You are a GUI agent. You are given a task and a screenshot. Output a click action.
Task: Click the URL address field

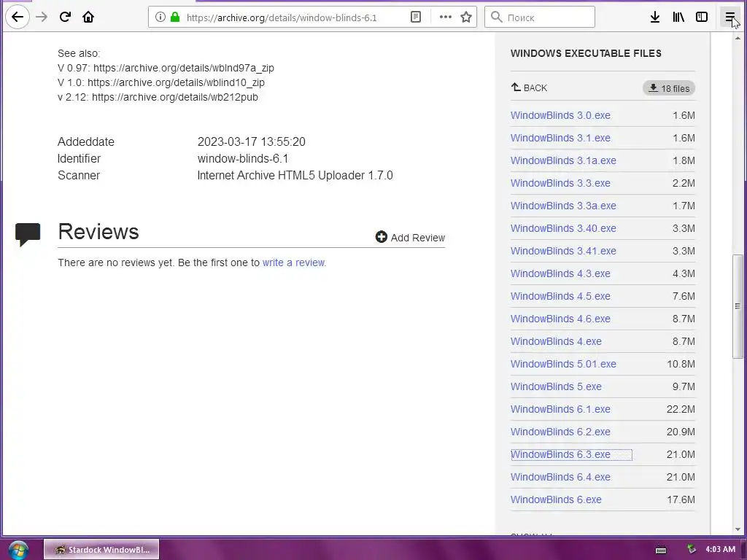(x=281, y=17)
